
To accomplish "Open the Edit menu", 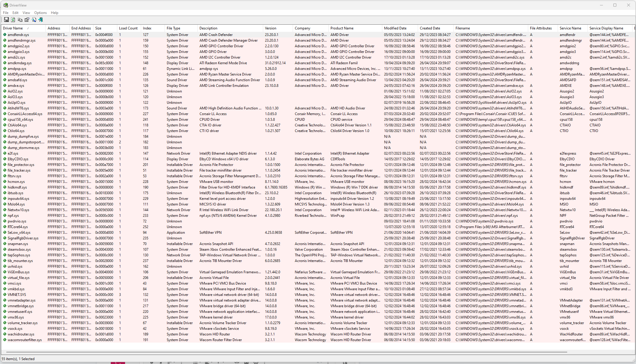I will [15, 13].
